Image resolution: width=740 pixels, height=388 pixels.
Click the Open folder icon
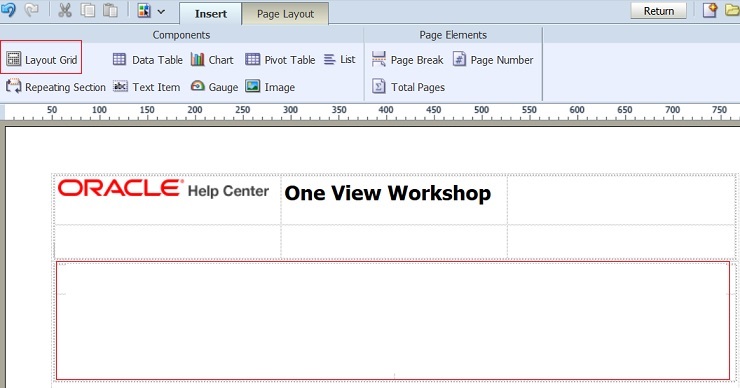[x=732, y=10]
